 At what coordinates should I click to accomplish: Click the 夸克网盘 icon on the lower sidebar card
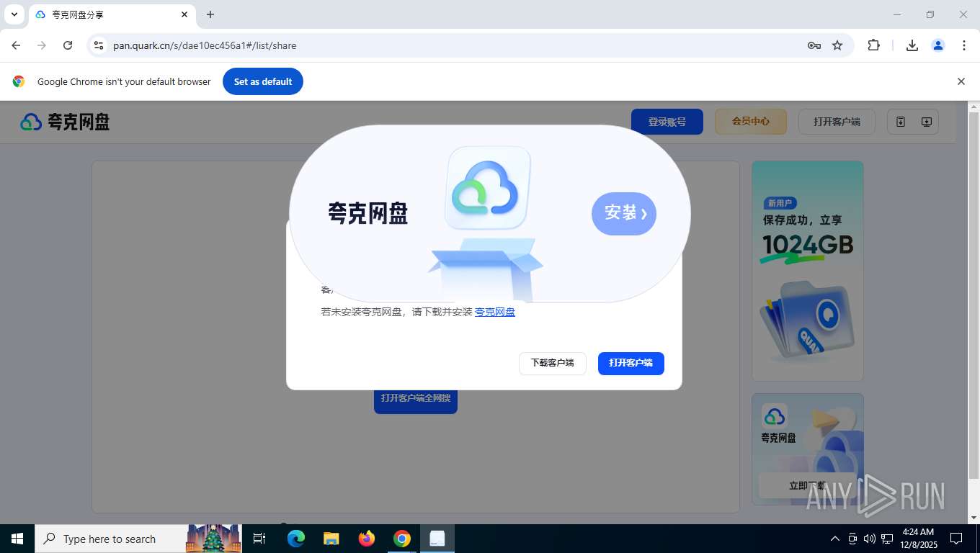[775, 415]
